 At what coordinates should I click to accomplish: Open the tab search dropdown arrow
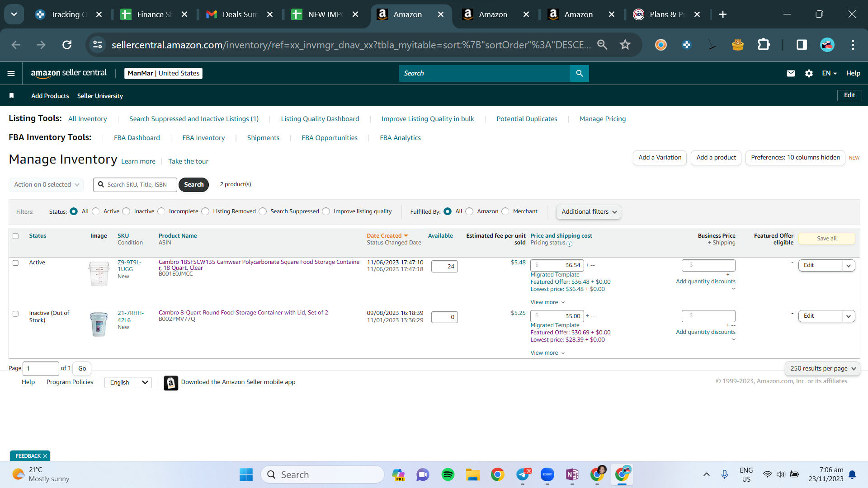[x=14, y=14]
